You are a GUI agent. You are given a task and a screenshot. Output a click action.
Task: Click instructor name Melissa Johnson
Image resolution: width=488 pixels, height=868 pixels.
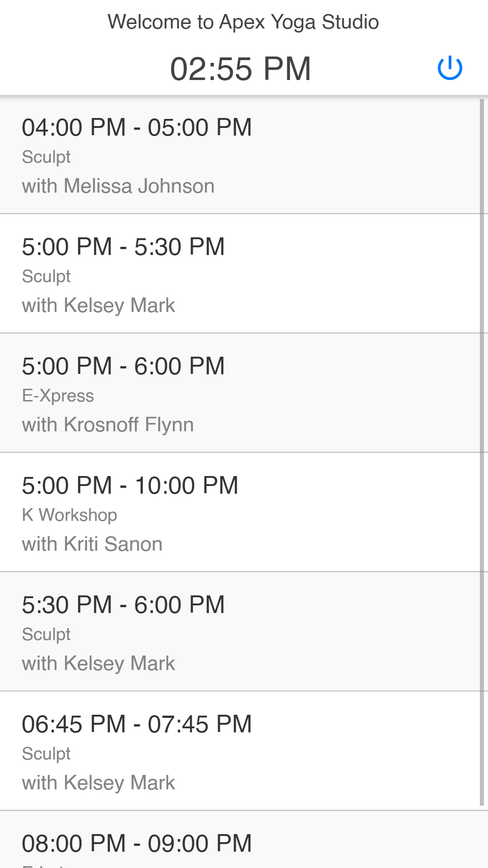click(x=118, y=186)
